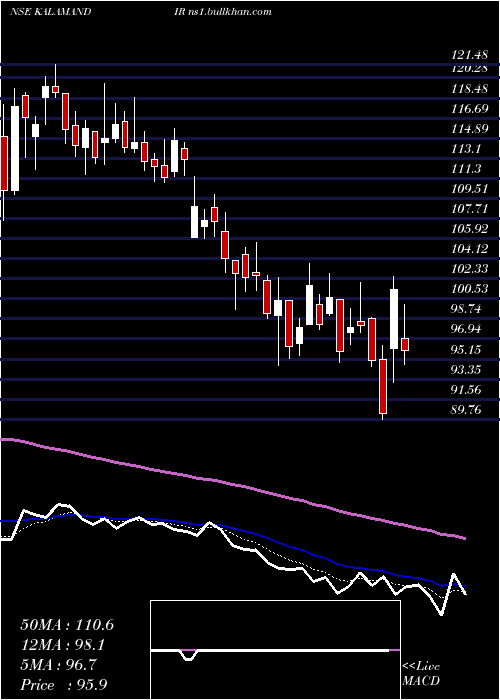This screenshot has height=700, width=500.
Task: Click the 96.94 price level label
Action: (466, 329)
